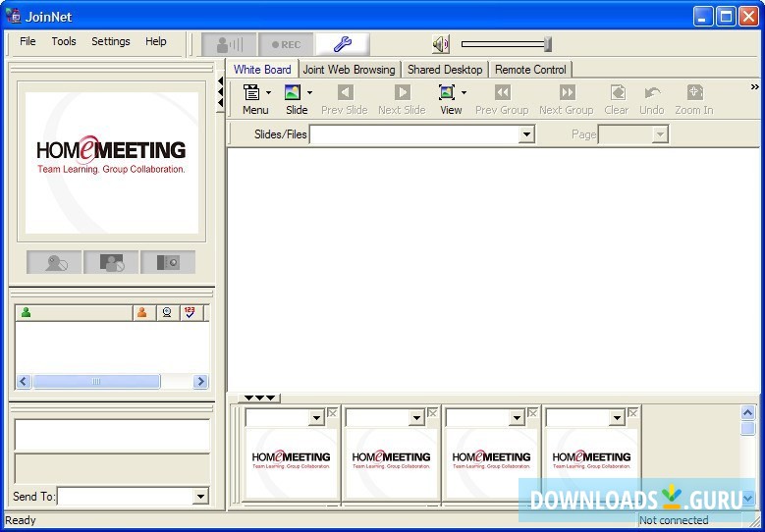
Task: Open the wrench configuration tool
Action: [343, 45]
